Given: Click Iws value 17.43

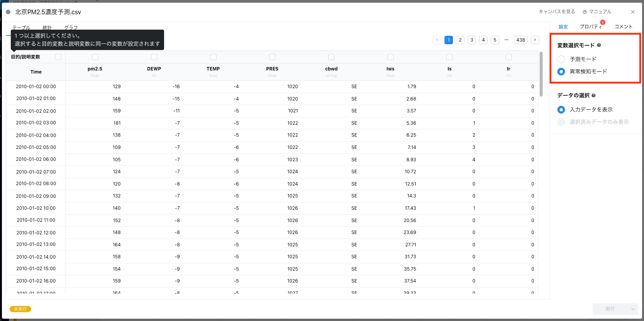Looking at the screenshot, I should [x=410, y=208].
